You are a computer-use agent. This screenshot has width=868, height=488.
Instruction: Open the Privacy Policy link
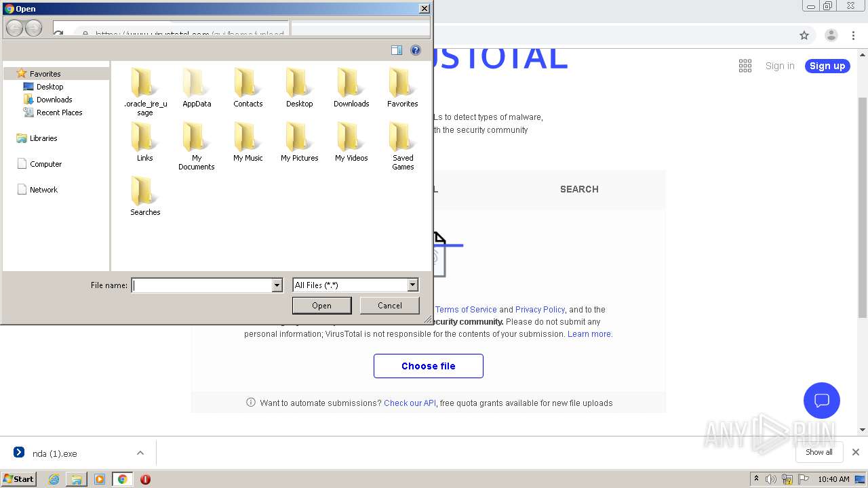pos(540,310)
